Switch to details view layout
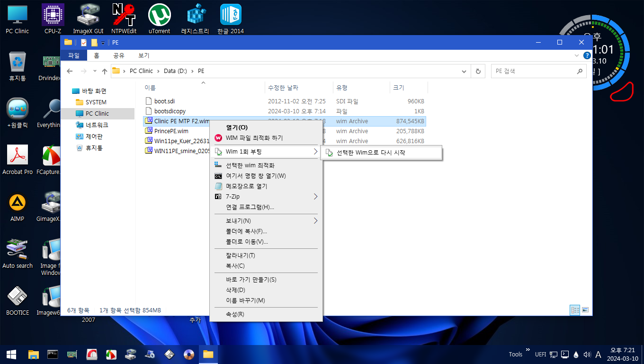 pos(575,310)
